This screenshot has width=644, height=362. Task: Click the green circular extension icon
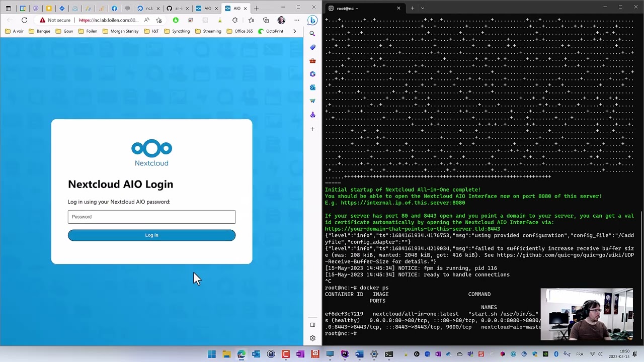click(x=176, y=20)
